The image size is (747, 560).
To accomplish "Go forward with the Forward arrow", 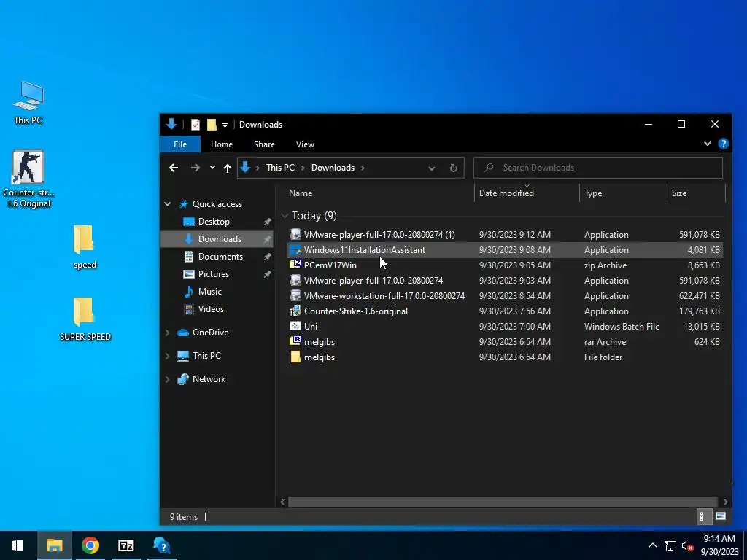I will coord(195,168).
